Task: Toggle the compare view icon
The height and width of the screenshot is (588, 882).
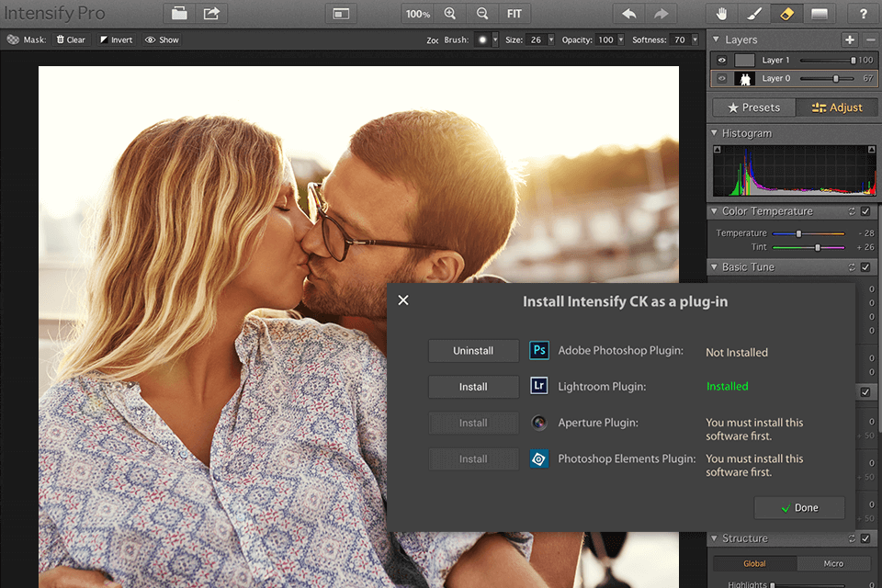Action: pyautogui.click(x=341, y=14)
